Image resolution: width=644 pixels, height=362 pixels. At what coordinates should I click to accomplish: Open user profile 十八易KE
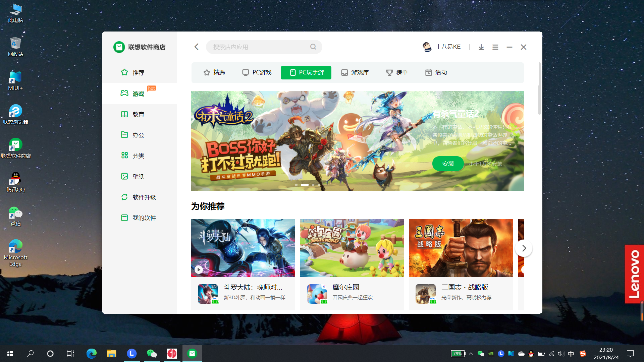tap(441, 47)
